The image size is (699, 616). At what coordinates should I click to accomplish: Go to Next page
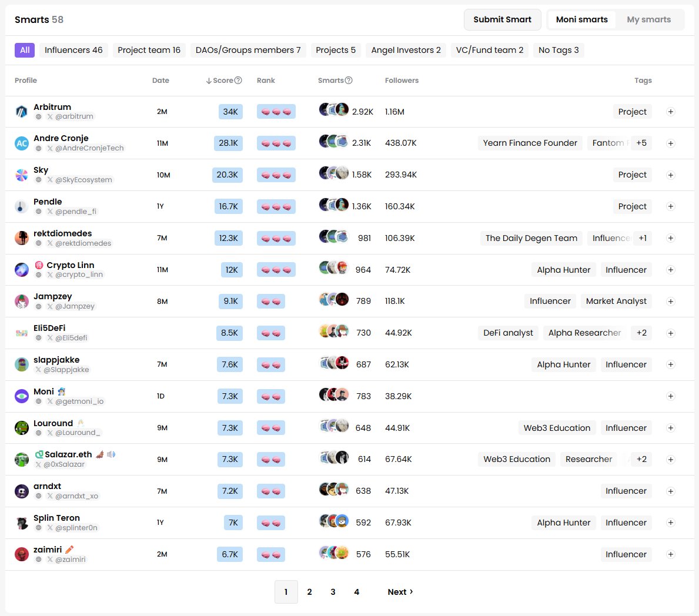400,592
